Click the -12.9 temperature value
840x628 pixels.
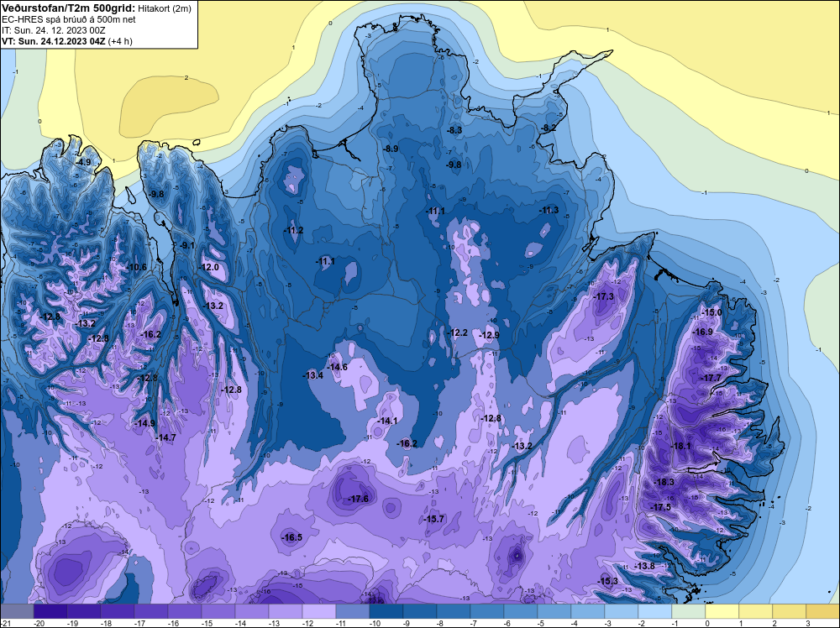(x=489, y=335)
